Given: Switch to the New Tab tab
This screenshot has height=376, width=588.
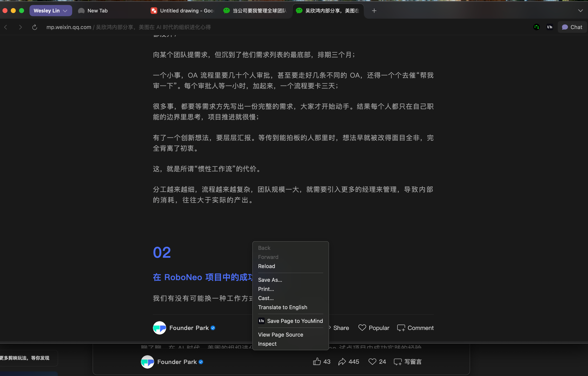Looking at the screenshot, I should [x=98, y=11].
